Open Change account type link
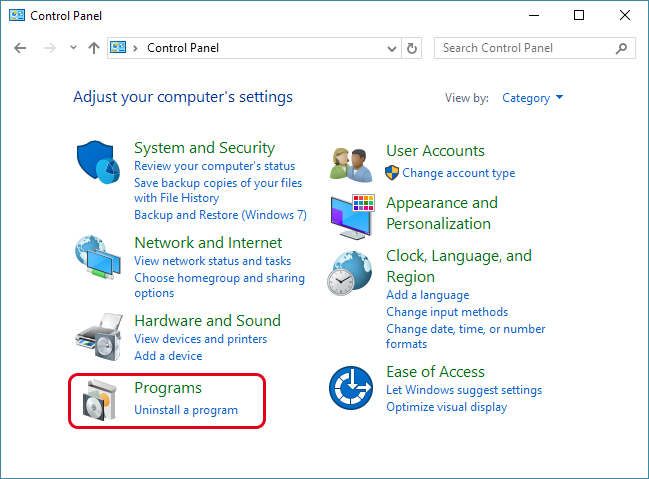 pyautogui.click(x=458, y=173)
